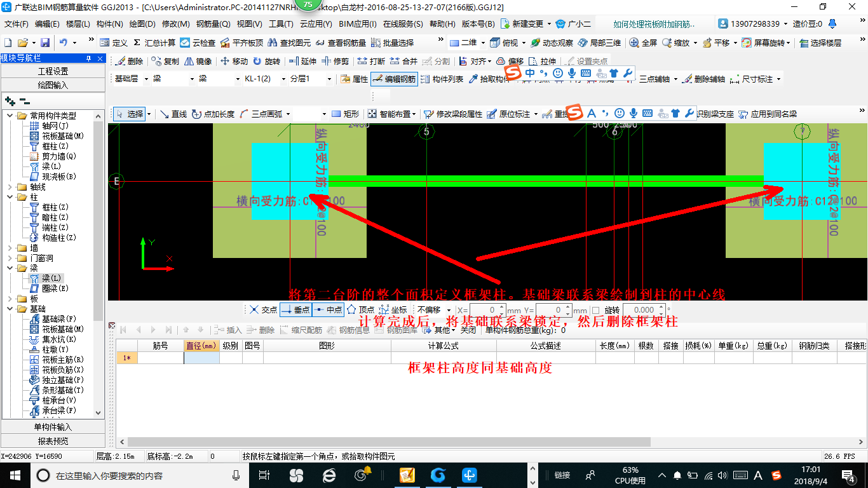Screen dimensions: 868x488
Task: Click the new file icon
Action: (8, 43)
